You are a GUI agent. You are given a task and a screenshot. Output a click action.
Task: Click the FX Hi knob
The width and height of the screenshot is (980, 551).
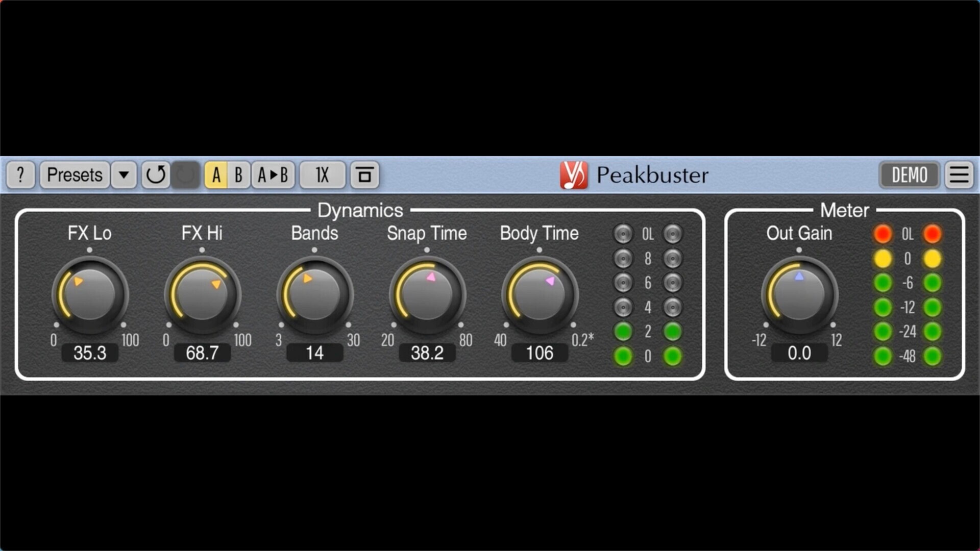[203, 295]
